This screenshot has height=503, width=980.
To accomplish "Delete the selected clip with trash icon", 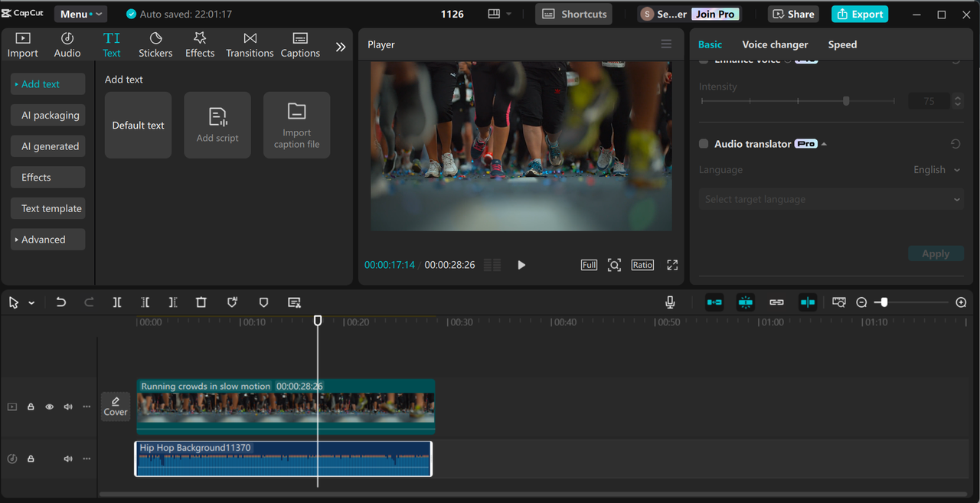I will tap(201, 302).
